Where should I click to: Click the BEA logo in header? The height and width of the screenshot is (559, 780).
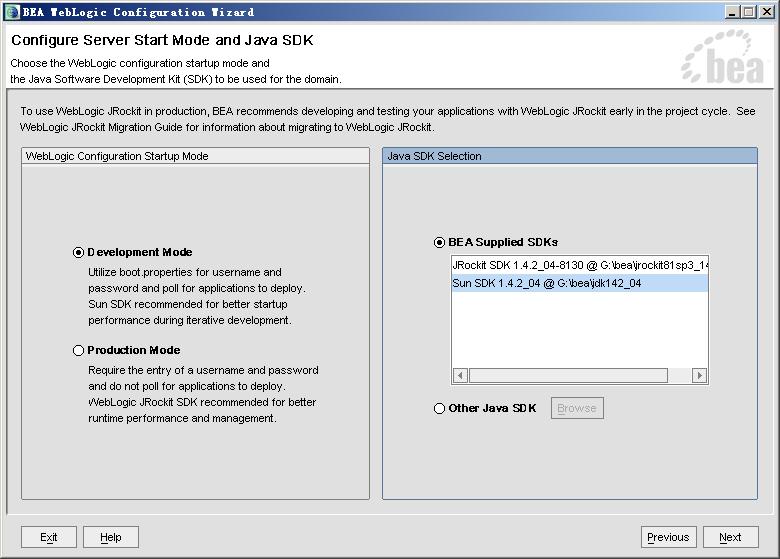[x=722, y=57]
